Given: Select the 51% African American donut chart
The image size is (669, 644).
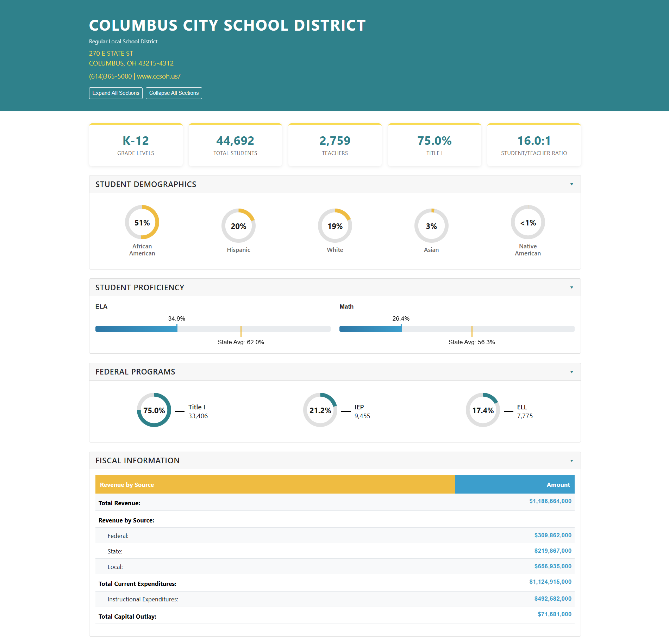Looking at the screenshot, I should coord(142,222).
